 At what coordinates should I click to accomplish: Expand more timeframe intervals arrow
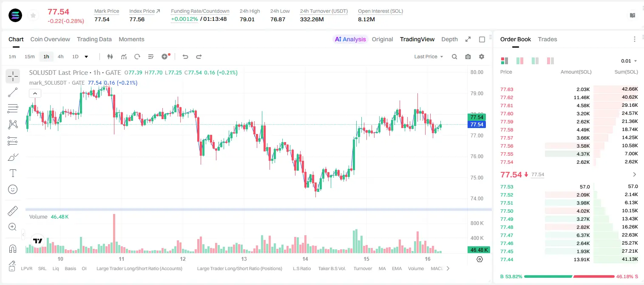(x=86, y=57)
